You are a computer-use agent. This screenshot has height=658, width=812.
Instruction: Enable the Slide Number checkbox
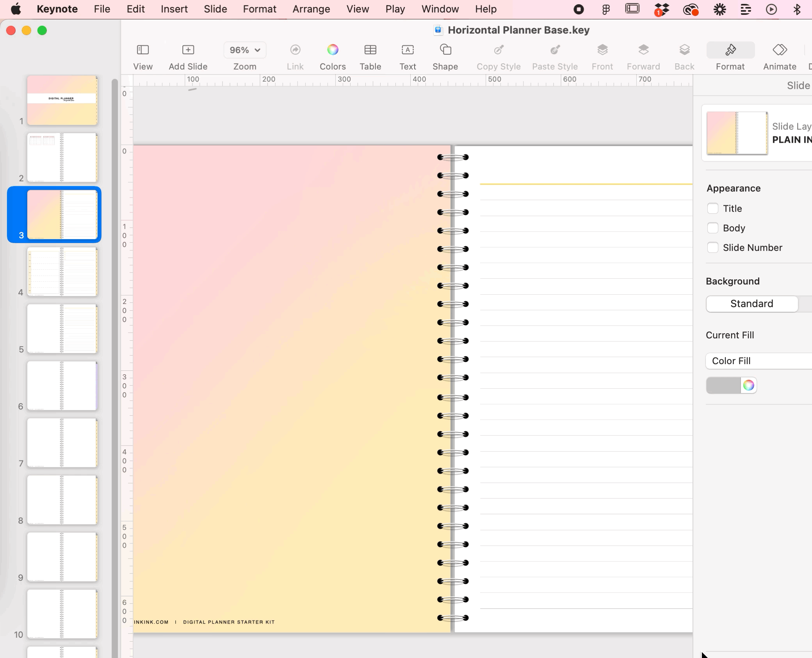pos(713,247)
